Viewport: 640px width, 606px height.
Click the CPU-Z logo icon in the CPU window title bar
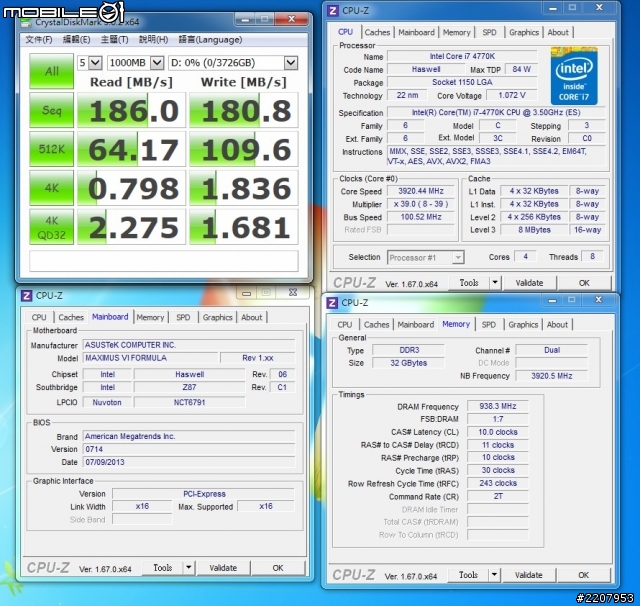tap(333, 11)
